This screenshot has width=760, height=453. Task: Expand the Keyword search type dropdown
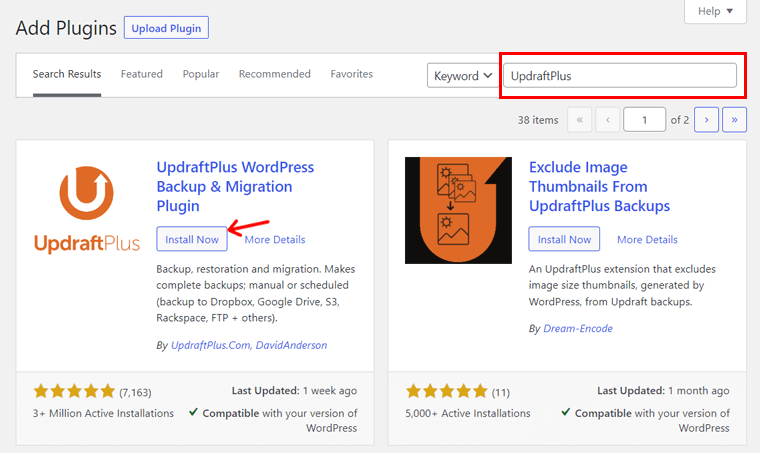(463, 76)
